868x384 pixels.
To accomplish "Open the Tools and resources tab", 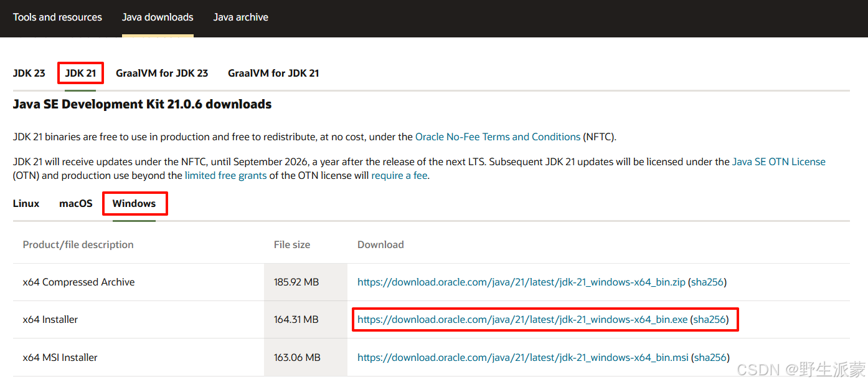I will 57,17.
